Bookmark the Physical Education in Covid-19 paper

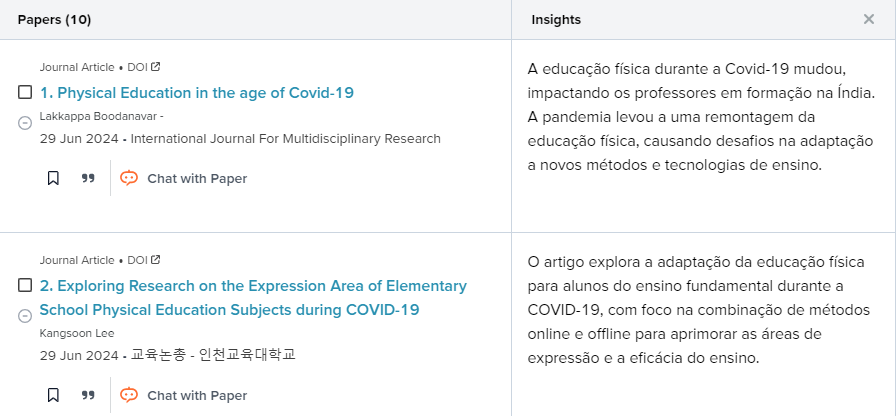tap(53, 178)
